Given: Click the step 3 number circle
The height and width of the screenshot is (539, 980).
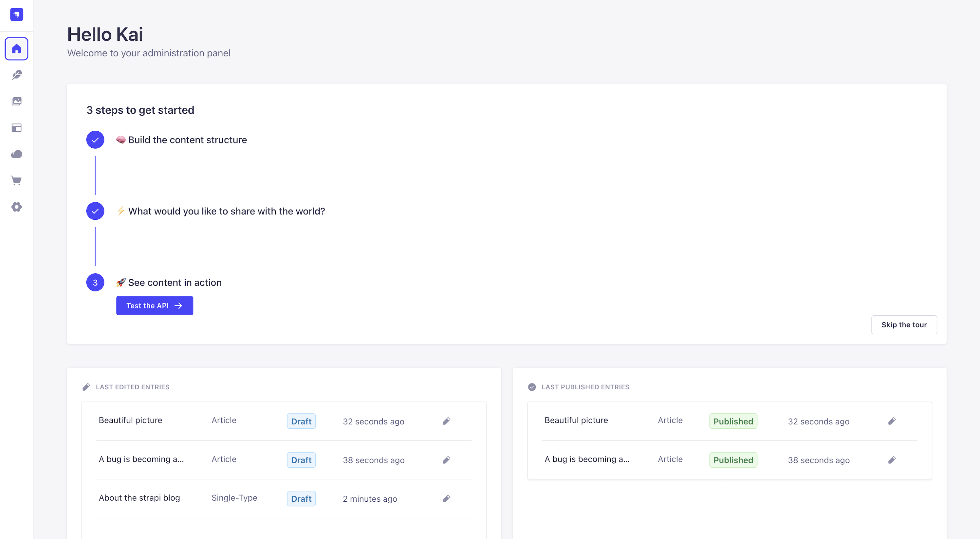Looking at the screenshot, I should coord(95,283).
